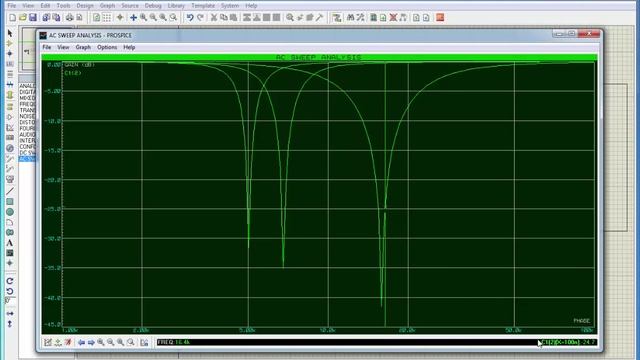The width and height of the screenshot is (640, 360).
Task: Open the Library menu in main menu bar
Action: (x=176, y=6)
